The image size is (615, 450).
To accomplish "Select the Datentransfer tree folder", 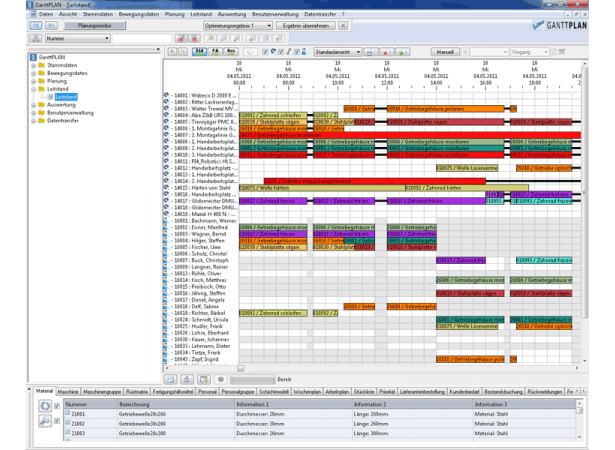I will [63, 121].
